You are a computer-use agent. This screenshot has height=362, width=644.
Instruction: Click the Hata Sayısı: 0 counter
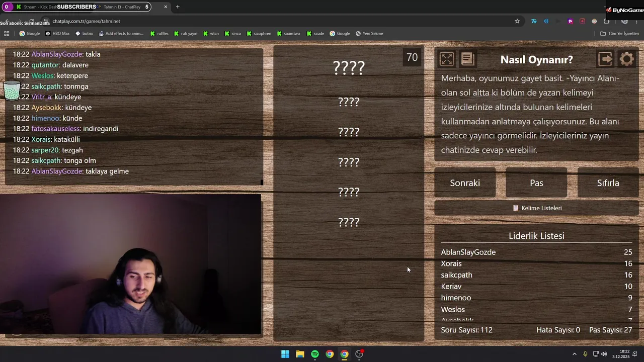[558, 330]
